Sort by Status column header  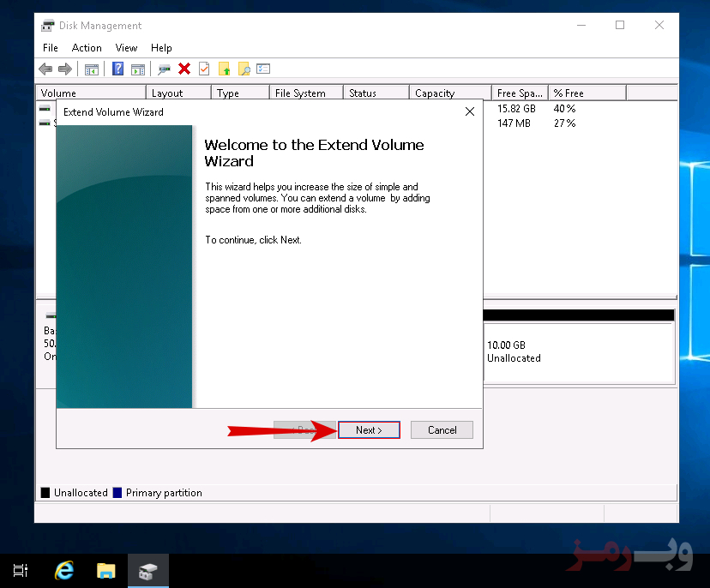[x=376, y=93]
